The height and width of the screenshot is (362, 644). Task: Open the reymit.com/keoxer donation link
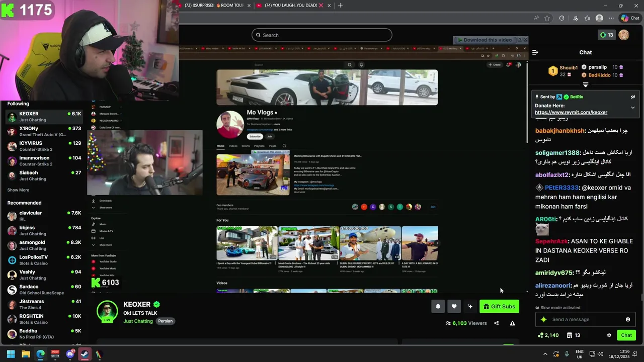571,112
